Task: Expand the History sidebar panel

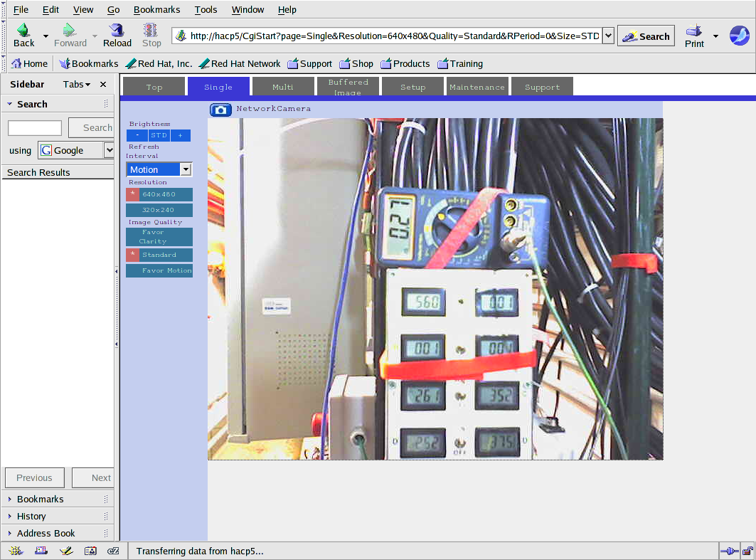Action: 10,516
